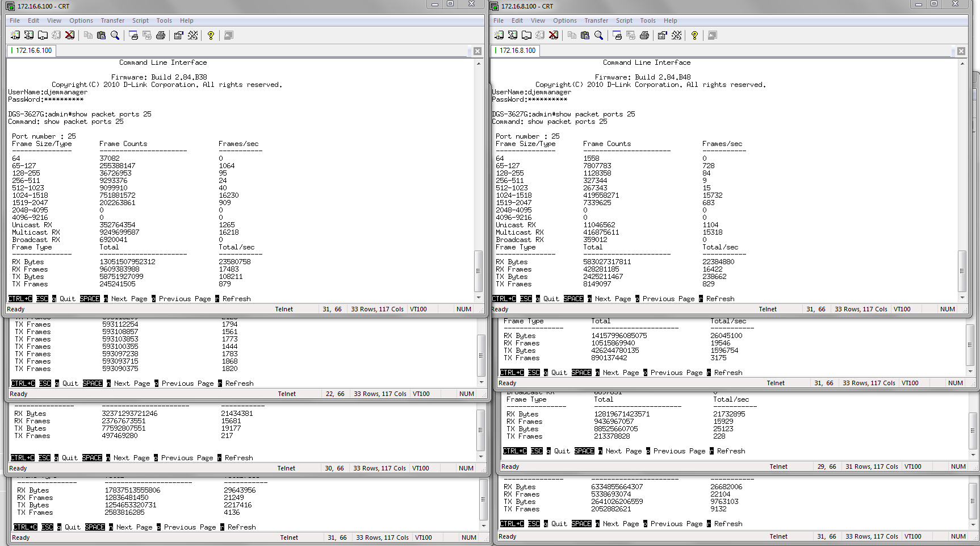The image size is (980, 546).
Task: Click RX Bytes value 6334855664307 in bottom-right window
Action: tap(617, 487)
